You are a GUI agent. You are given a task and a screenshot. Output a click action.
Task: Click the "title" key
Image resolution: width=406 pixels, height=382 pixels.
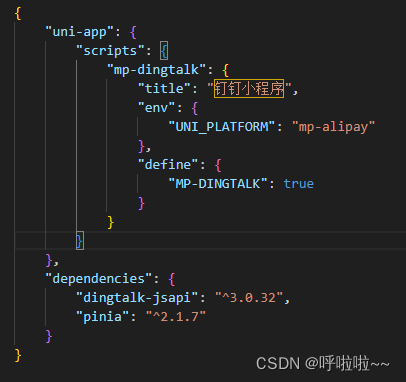[164, 89]
